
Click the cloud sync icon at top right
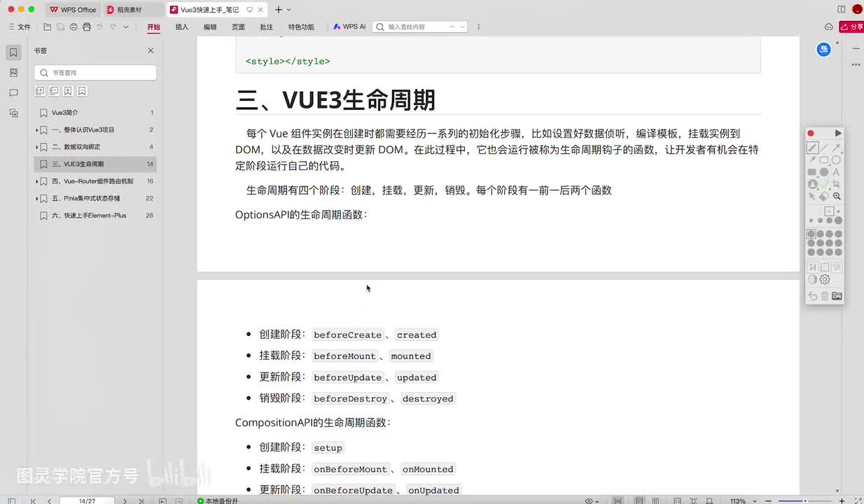(x=829, y=27)
